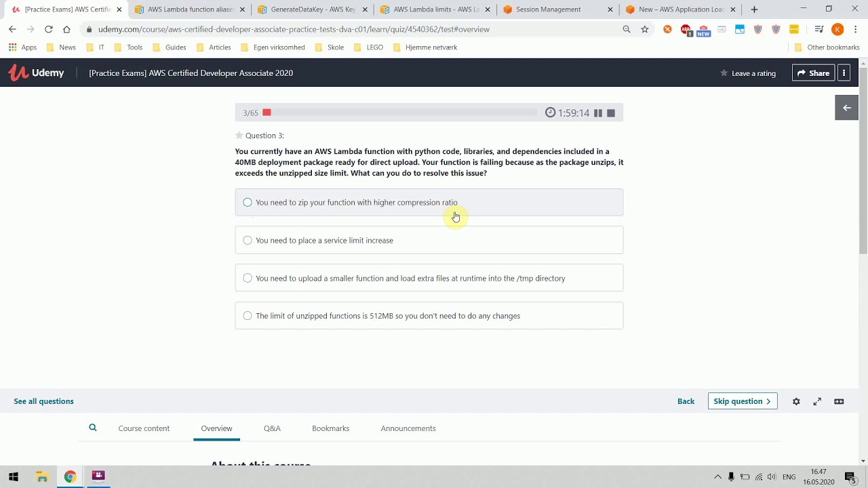Click the address bar URL
The image size is (868, 488).
click(294, 29)
